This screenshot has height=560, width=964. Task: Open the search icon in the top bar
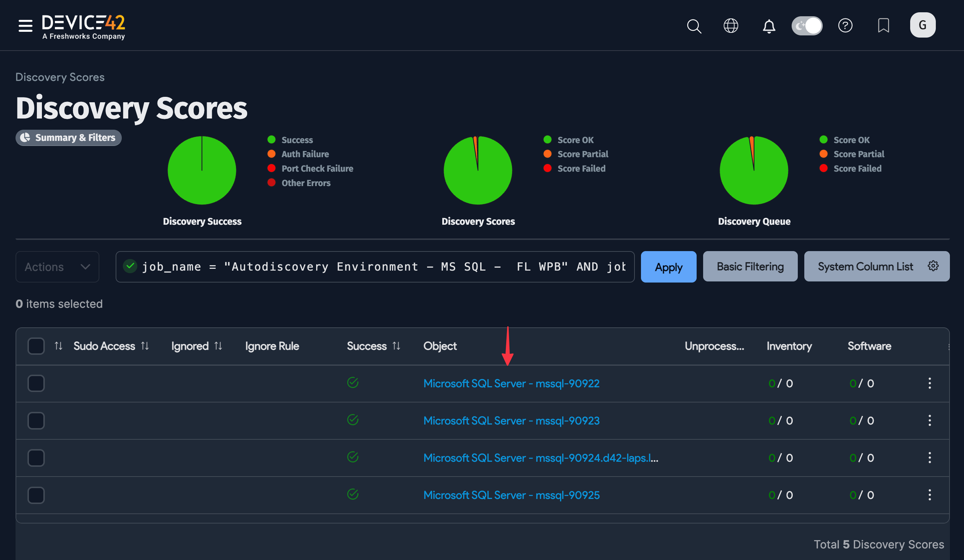pos(694,26)
